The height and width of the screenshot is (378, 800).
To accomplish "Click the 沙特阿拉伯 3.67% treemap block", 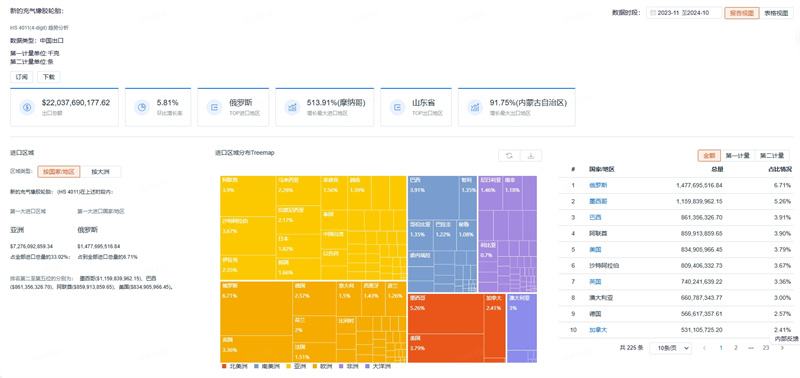I will click(247, 236).
